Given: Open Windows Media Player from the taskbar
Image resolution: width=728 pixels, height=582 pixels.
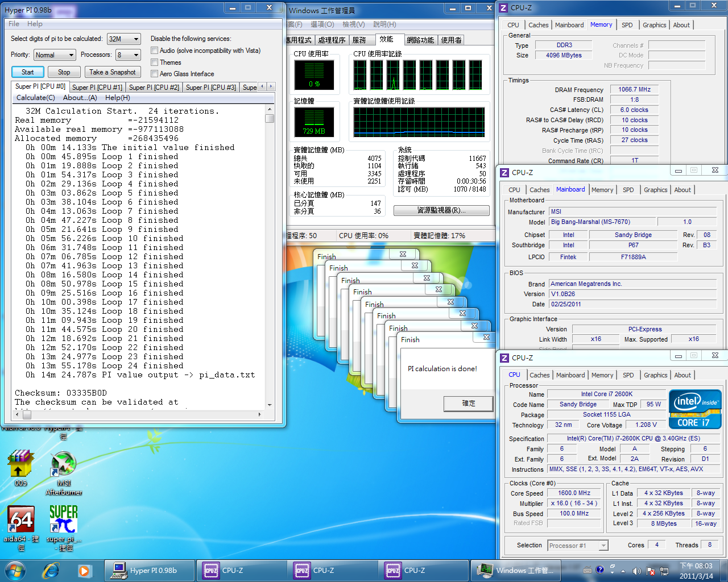Looking at the screenshot, I should [84, 570].
